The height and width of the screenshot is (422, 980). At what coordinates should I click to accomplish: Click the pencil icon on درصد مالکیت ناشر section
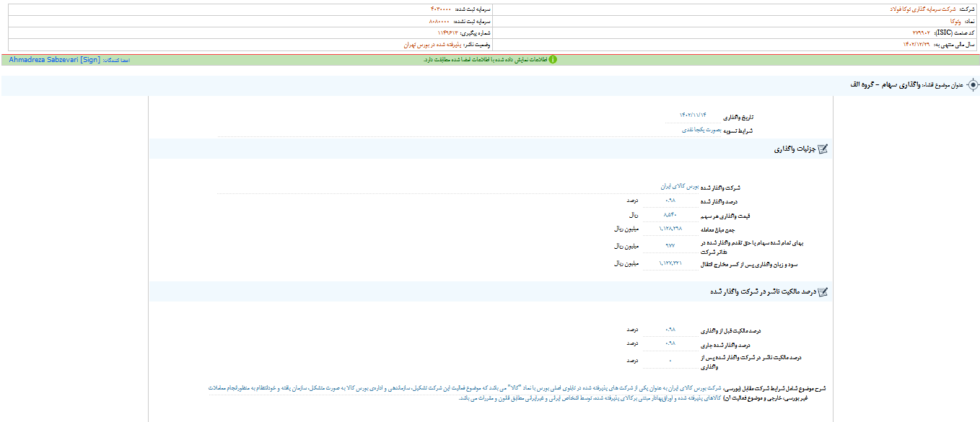(821, 291)
